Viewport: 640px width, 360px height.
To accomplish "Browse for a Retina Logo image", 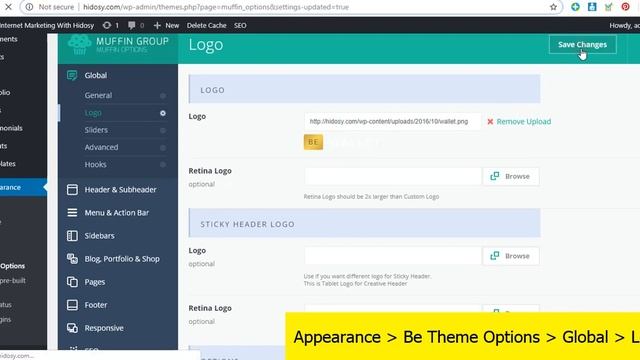I will [x=511, y=176].
